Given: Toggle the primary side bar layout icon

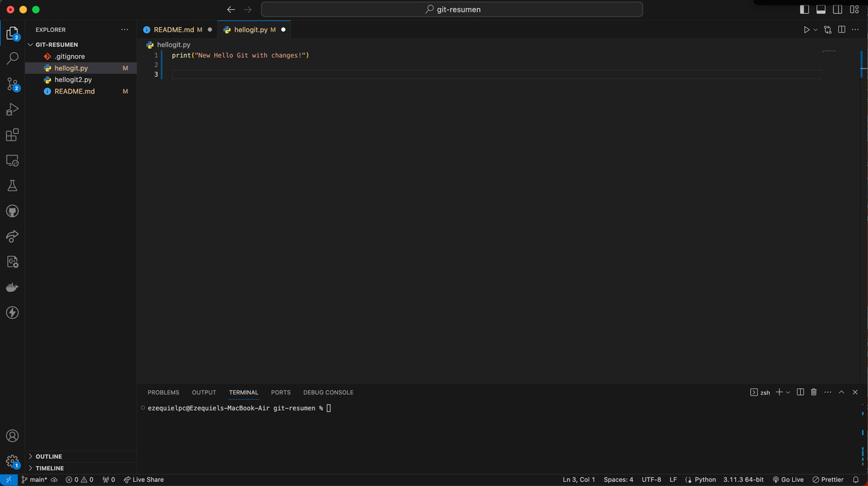Looking at the screenshot, I should [805, 10].
